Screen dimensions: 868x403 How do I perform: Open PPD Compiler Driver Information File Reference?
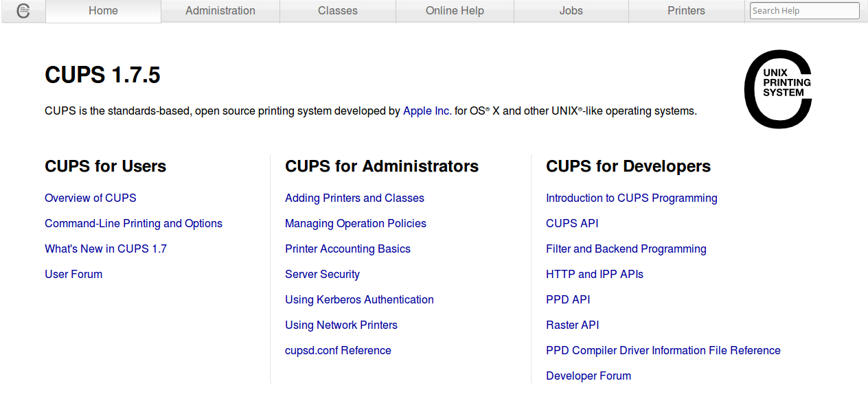663,350
